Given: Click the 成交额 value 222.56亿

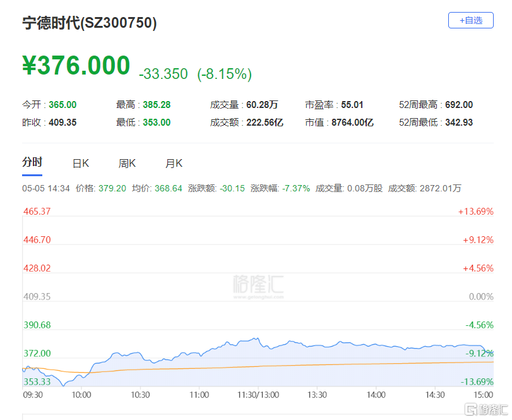Looking at the screenshot, I should (265, 123).
